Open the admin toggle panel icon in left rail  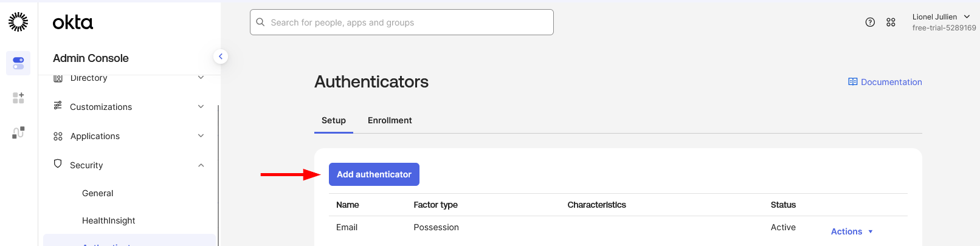click(18, 63)
